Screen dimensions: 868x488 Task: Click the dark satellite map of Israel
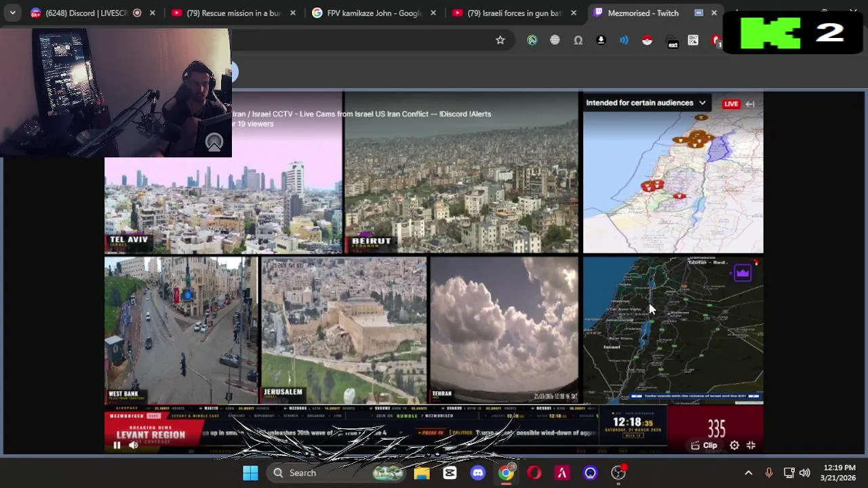673,330
